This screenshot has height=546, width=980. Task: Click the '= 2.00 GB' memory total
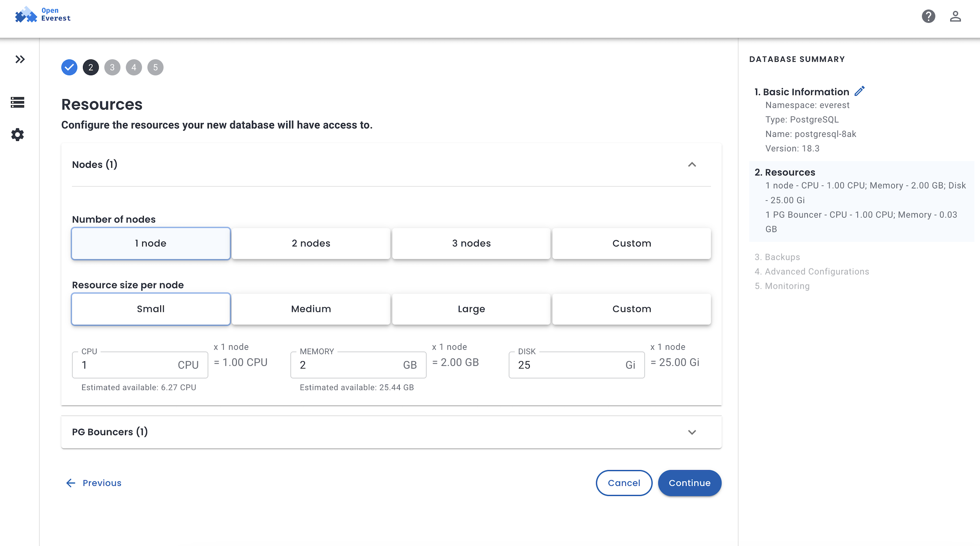[455, 363]
